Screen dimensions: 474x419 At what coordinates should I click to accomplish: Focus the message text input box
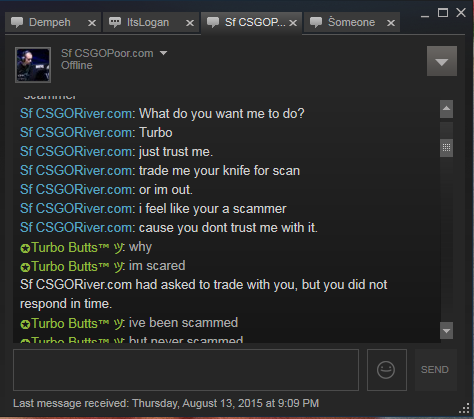point(186,370)
